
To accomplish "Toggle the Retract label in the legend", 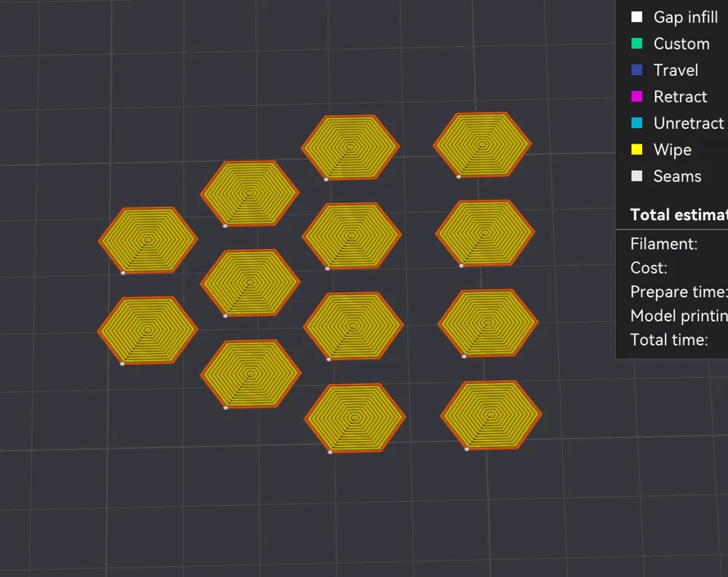I will tap(680, 97).
